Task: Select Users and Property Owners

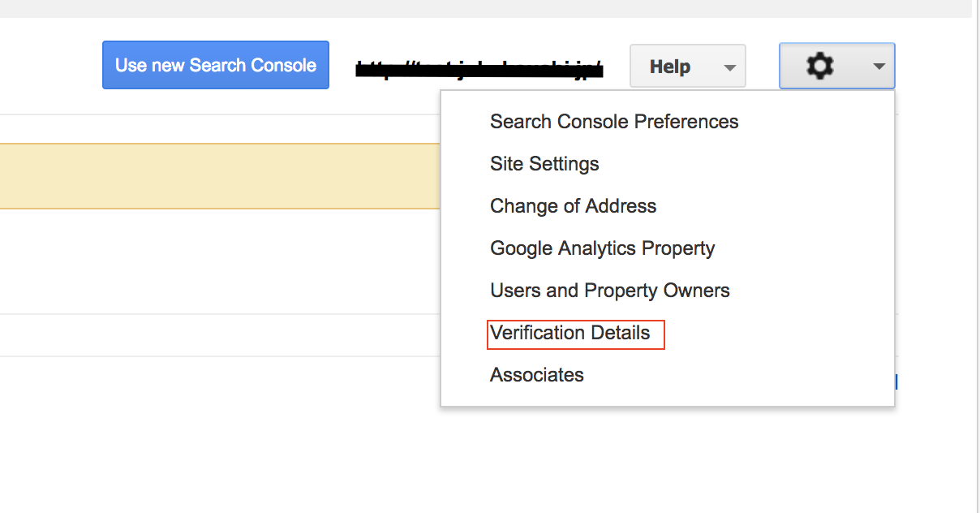Action: 610,291
